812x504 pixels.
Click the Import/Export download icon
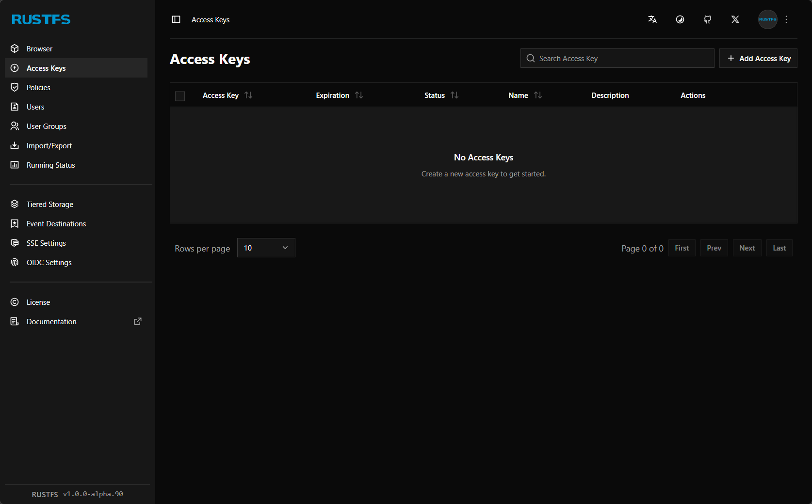coord(15,145)
